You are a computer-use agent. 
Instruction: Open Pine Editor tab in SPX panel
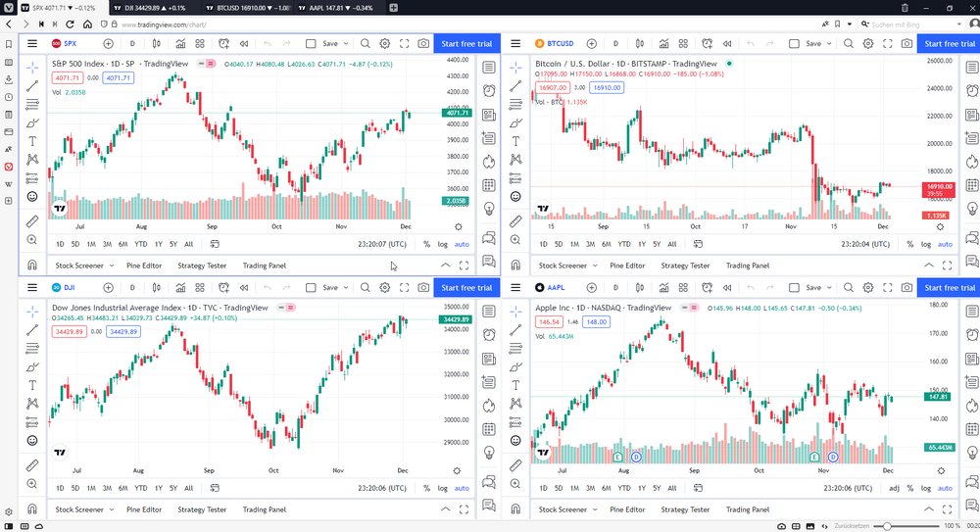tap(144, 266)
